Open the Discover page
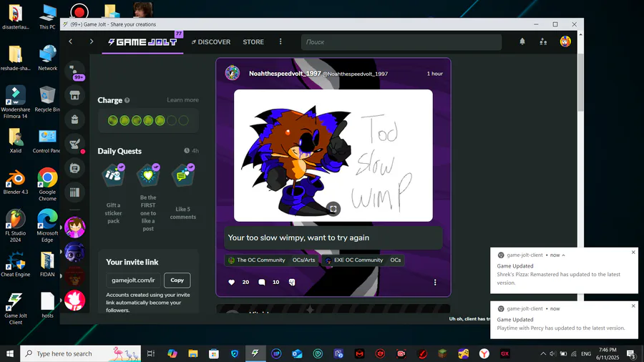 [x=210, y=42]
